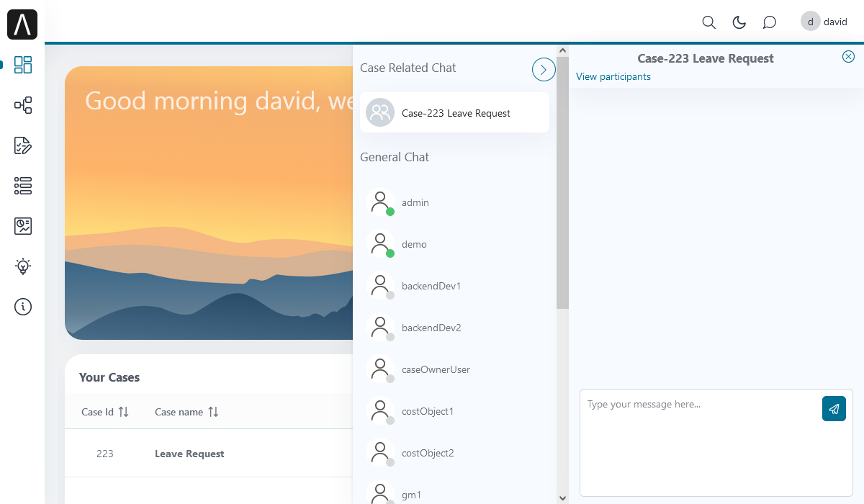Click the david avatar circle

[811, 22]
